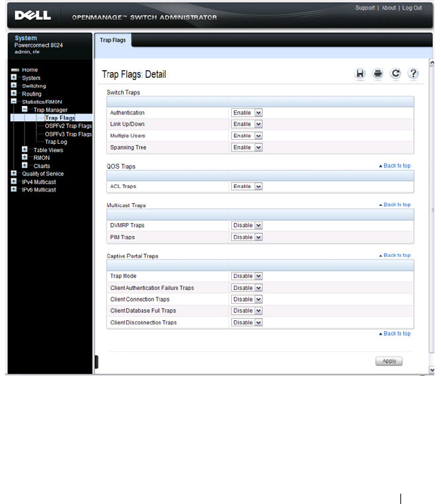Open OSPFv3 Trap Flags page
Screen dimensions: 441x504
pos(68,134)
